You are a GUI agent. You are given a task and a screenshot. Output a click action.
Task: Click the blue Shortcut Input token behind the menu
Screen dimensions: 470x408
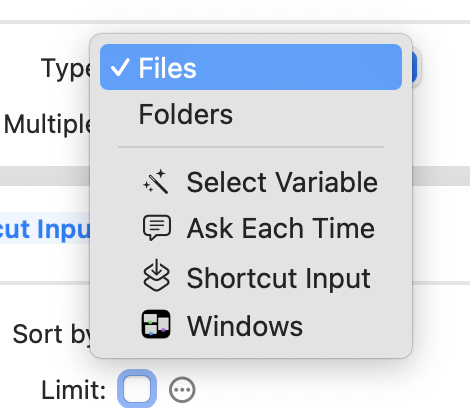pyautogui.click(x=45, y=229)
